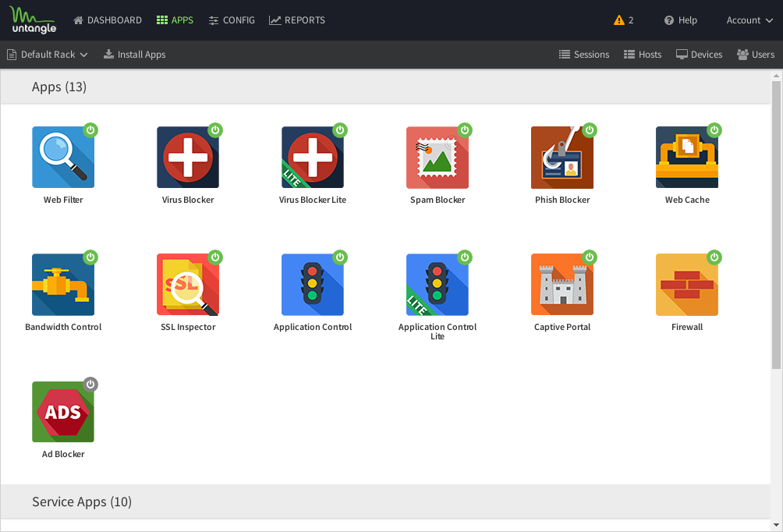
Task: Toggle power indicator on Web Cache
Action: (x=714, y=129)
